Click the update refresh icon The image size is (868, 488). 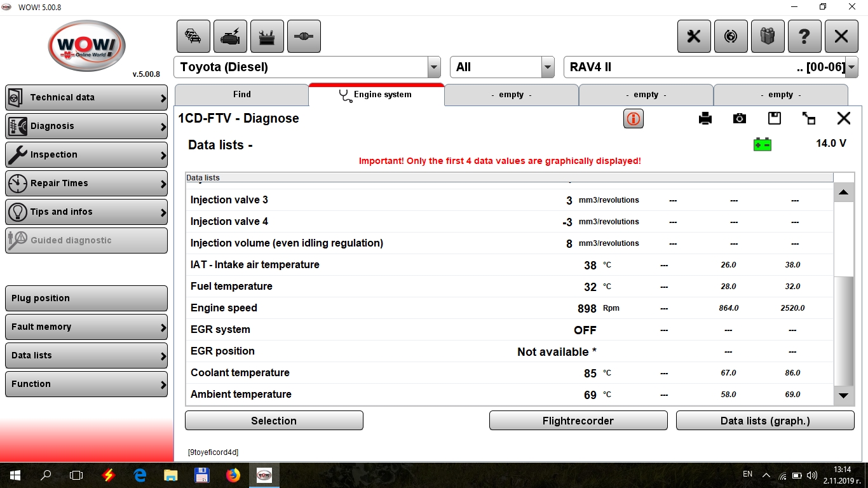[731, 36]
